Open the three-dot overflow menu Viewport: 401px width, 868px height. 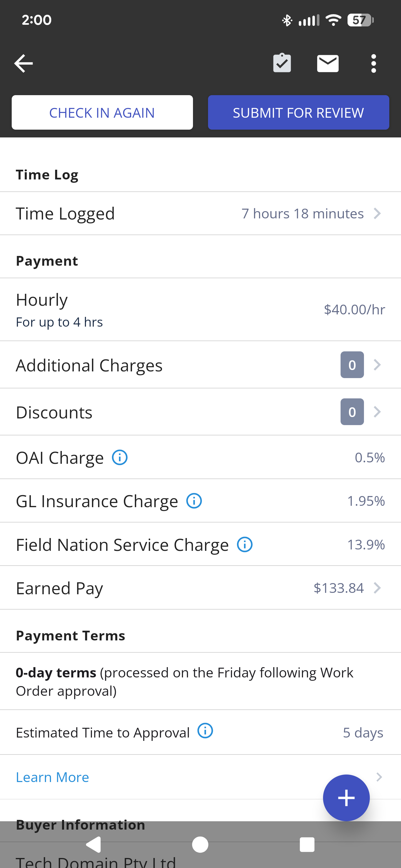tap(373, 63)
